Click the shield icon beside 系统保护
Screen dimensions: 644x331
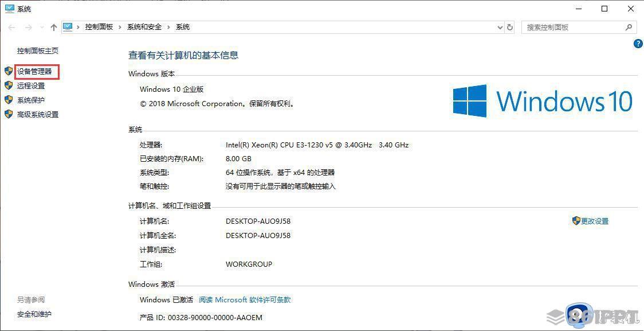9,100
